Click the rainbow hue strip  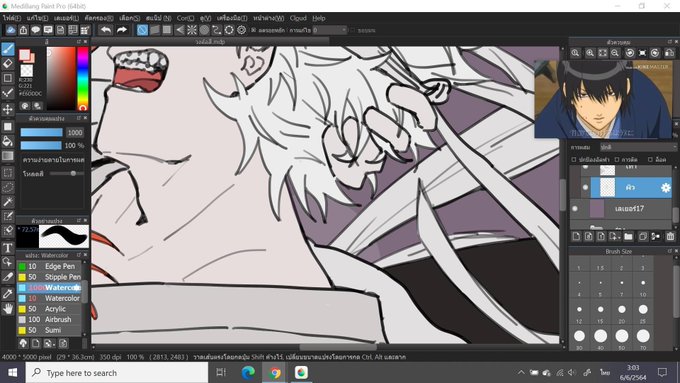[83, 78]
